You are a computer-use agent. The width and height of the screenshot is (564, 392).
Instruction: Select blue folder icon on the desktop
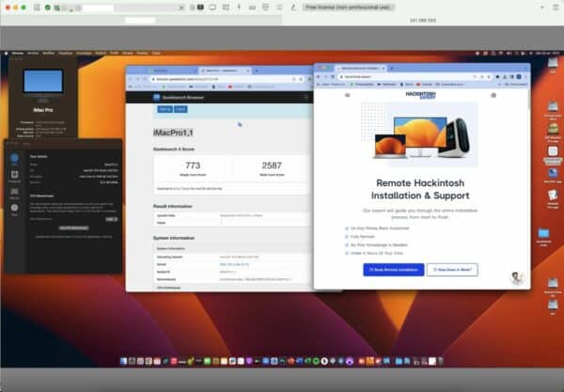(x=543, y=233)
